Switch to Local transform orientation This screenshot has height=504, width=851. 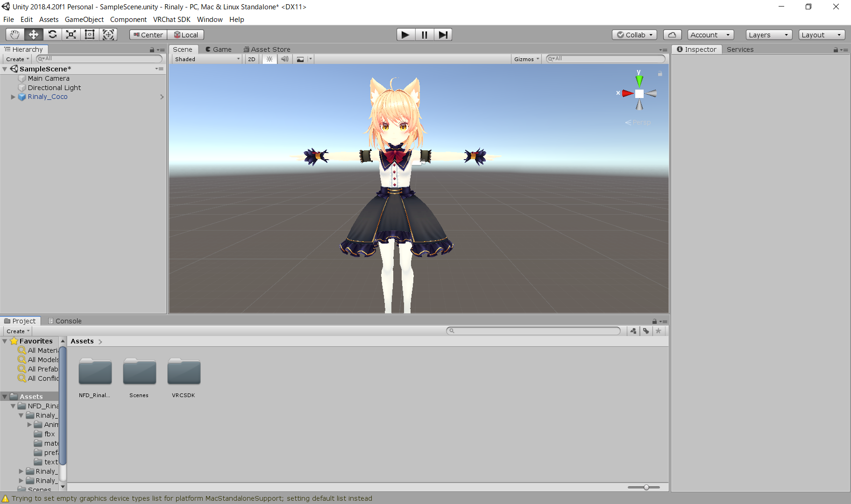point(186,34)
